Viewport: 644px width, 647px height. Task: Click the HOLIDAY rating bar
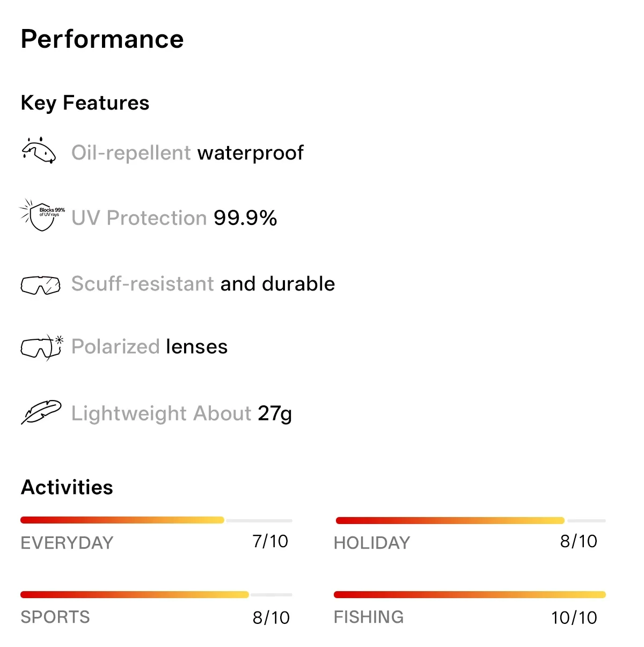coord(470,520)
